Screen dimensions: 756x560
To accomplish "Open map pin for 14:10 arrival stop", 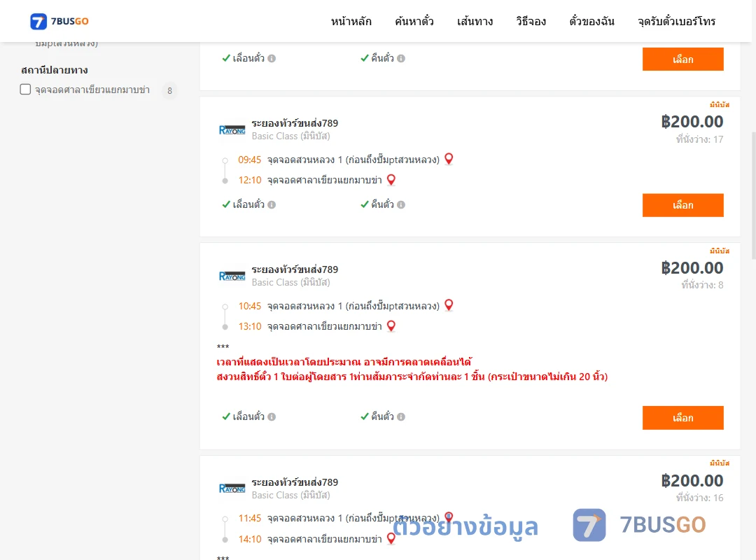I will (391, 538).
